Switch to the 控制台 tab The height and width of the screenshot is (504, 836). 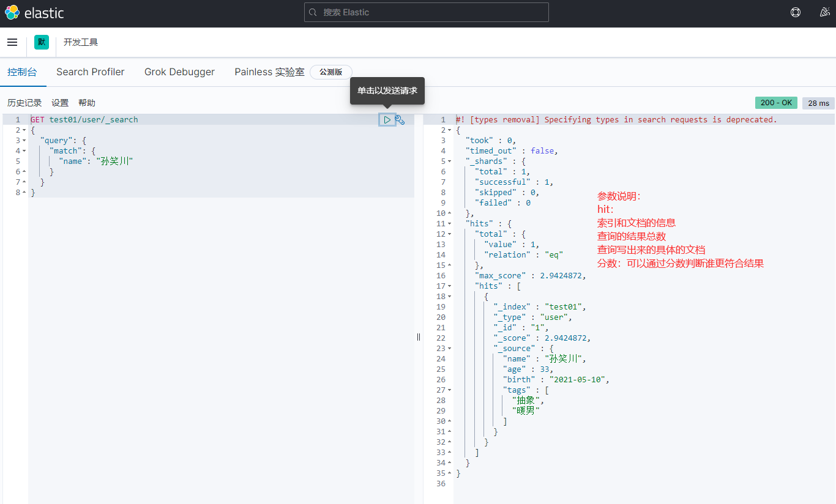click(x=22, y=72)
